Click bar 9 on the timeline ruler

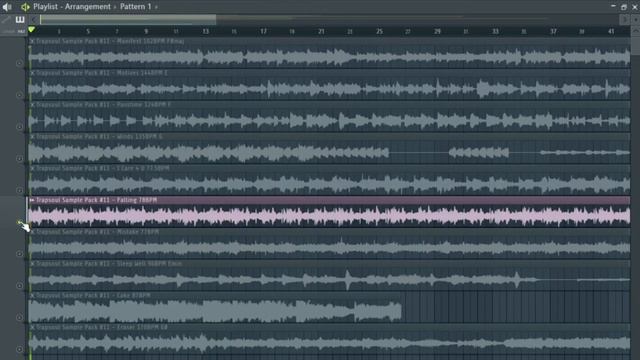point(146,31)
